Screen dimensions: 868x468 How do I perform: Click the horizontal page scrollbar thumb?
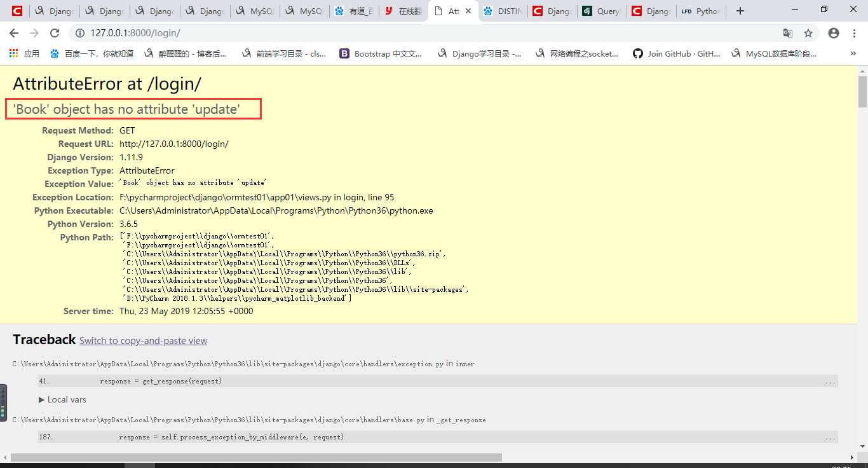[256, 457]
